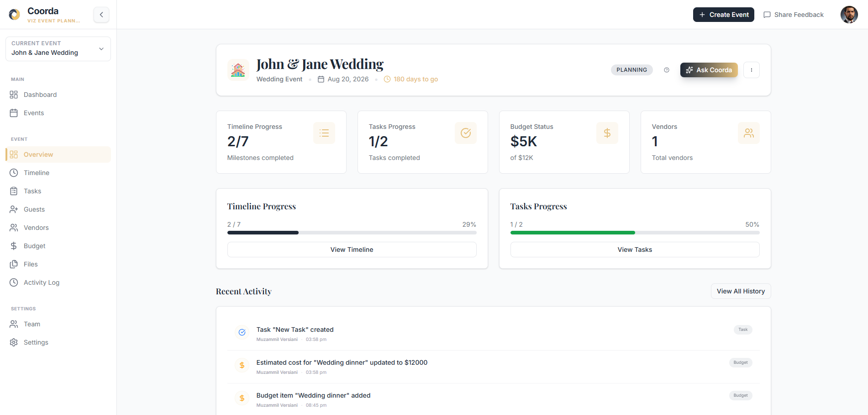The image size is (868, 415).
Task: Open the Settings gear in sidebar
Action: tap(14, 342)
